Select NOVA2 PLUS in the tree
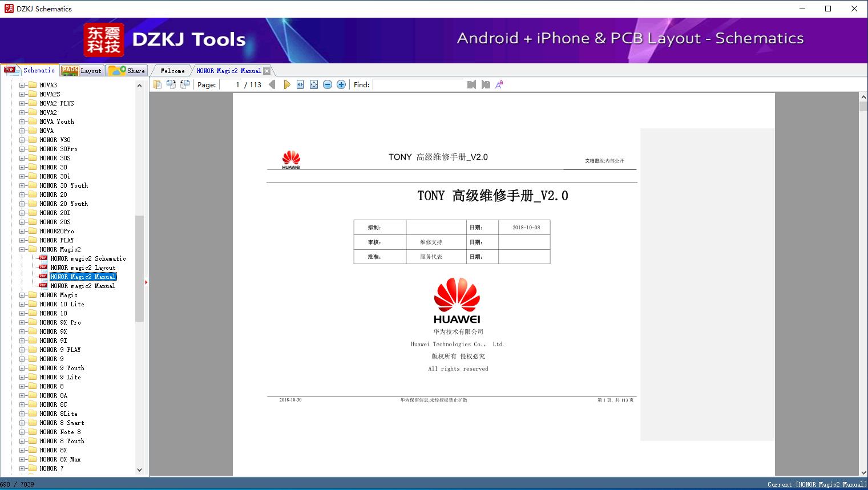 pos(56,103)
